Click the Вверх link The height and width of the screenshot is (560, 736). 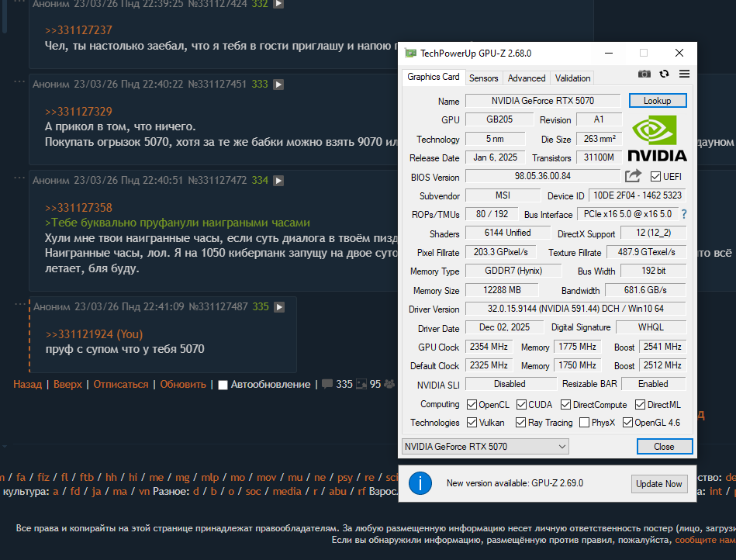(x=67, y=385)
